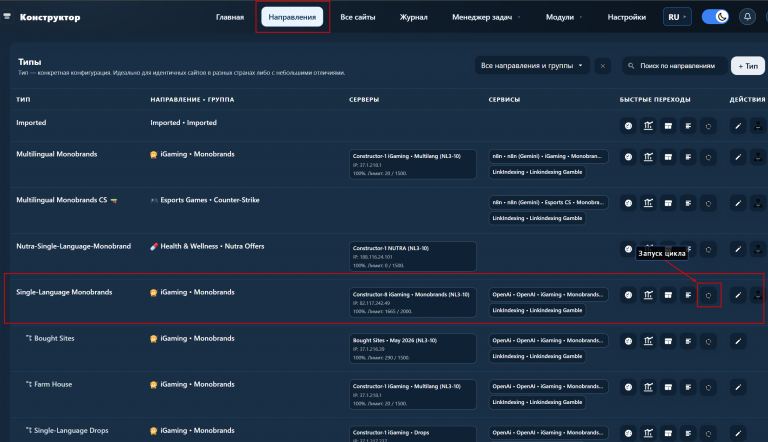The image size is (768, 442).
Task: Click the Esports Games • Counter-Strike group
Action: [210, 200]
